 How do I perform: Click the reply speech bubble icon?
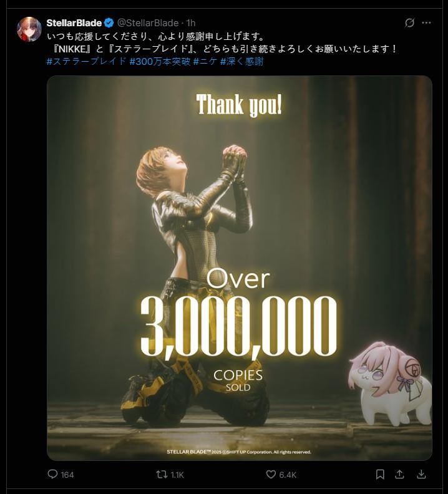pyautogui.click(x=52, y=474)
